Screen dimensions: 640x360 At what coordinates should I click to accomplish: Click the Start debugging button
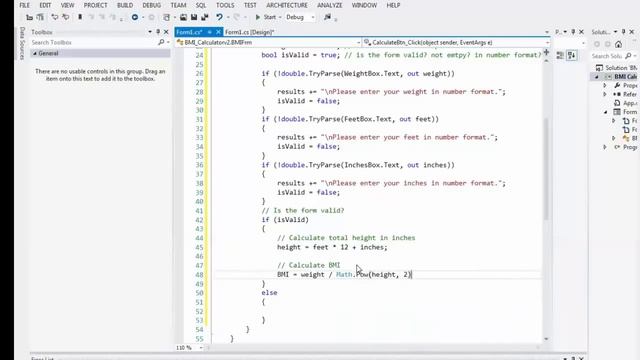pyautogui.click(x=266, y=17)
